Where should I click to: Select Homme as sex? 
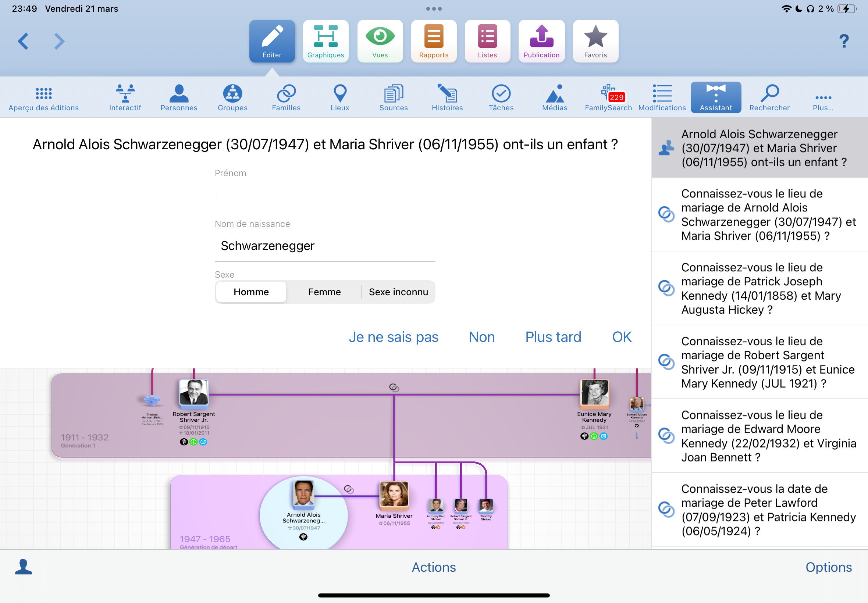click(x=251, y=292)
